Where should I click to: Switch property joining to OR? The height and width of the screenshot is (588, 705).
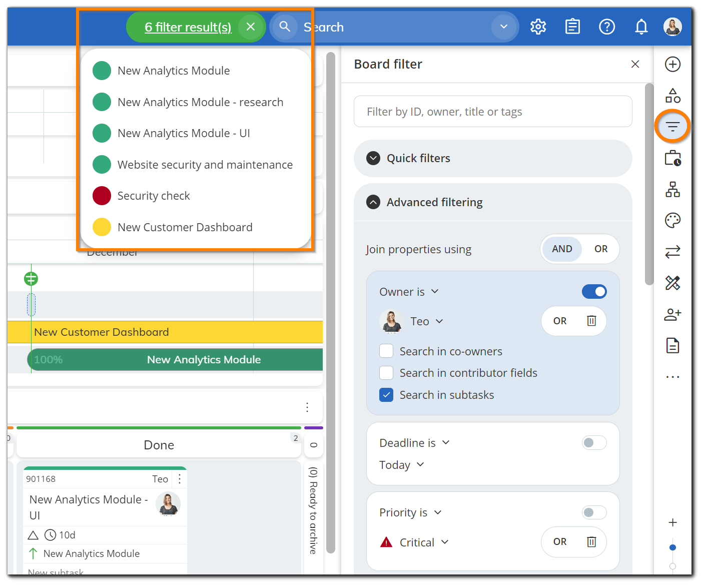tap(601, 249)
